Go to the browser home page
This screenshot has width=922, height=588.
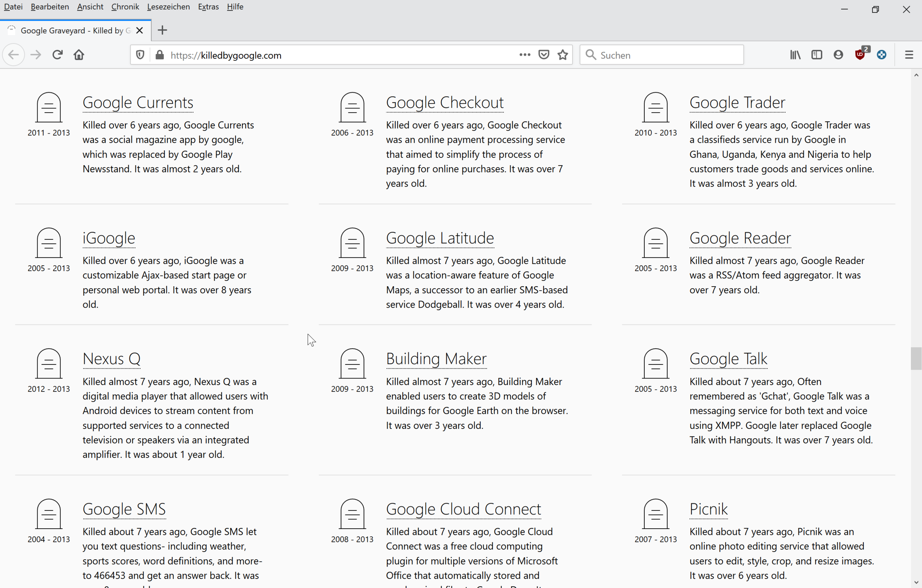(79, 55)
